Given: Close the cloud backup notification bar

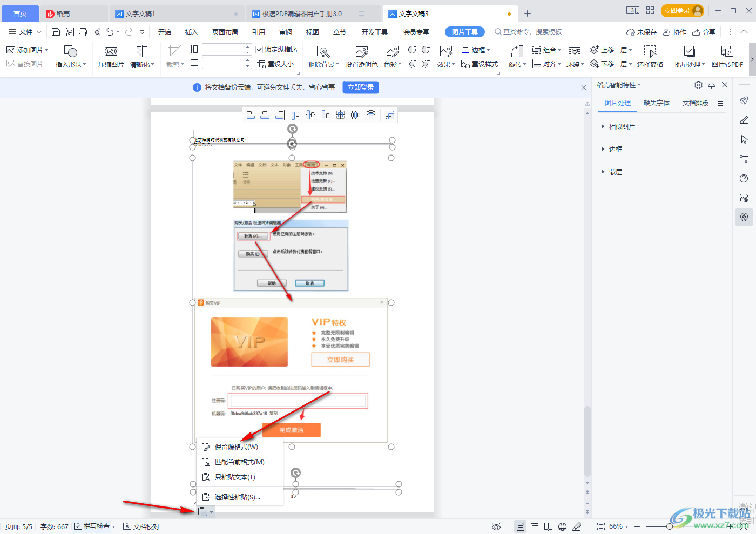Looking at the screenshot, I should coord(584,87).
